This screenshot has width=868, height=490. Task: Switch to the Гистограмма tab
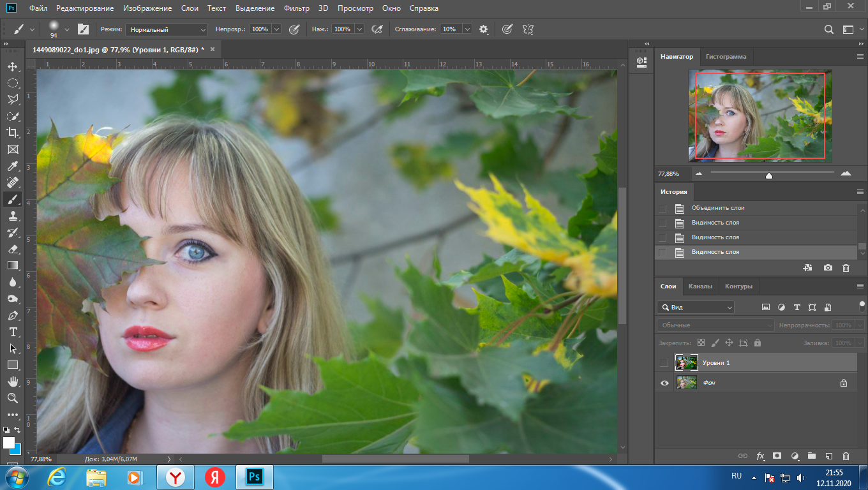(725, 57)
